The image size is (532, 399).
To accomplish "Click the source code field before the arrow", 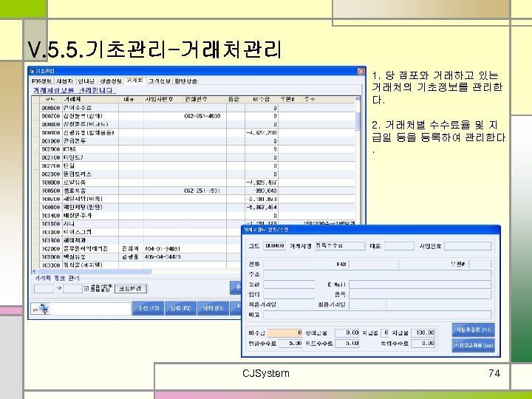I will [x=44, y=289].
